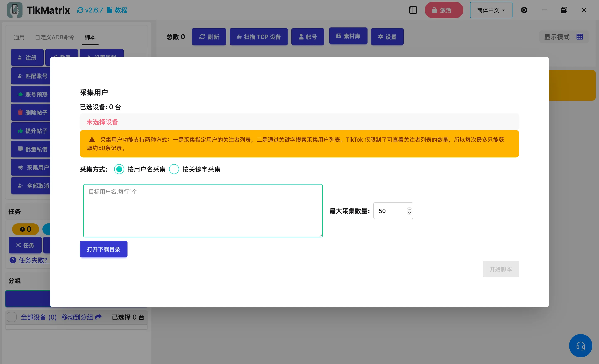Select the 按用户名采集 radio option

[x=119, y=169]
